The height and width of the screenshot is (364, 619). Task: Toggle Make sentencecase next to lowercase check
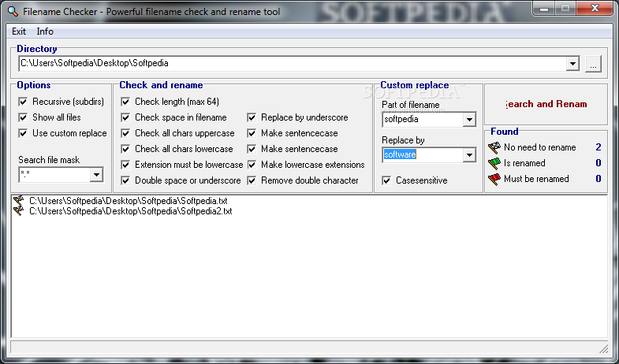click(252, 149)
